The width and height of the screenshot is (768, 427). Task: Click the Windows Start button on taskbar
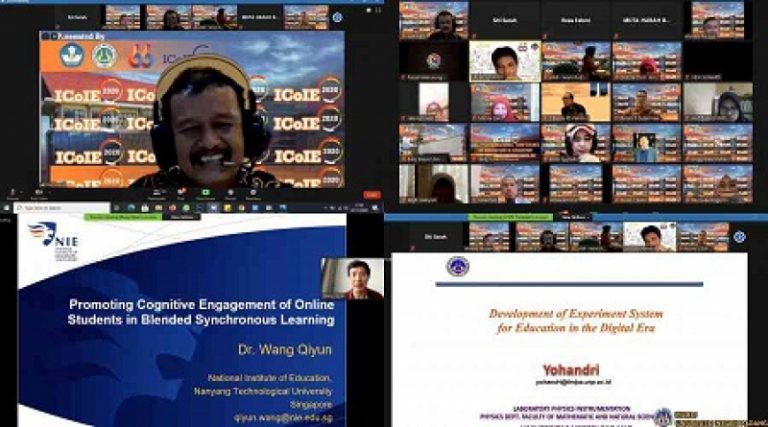coord(6,208)
